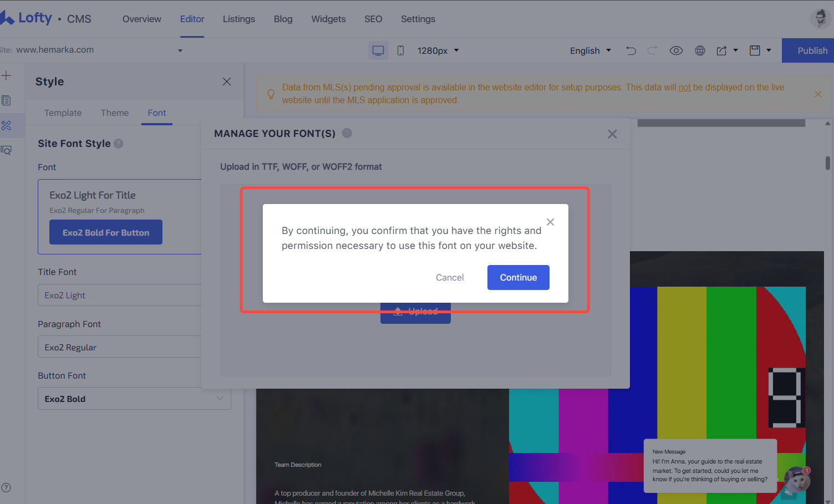Switch to desktop preview icon
The width and height of the screenshot is (834, 504).
(378, 50)
